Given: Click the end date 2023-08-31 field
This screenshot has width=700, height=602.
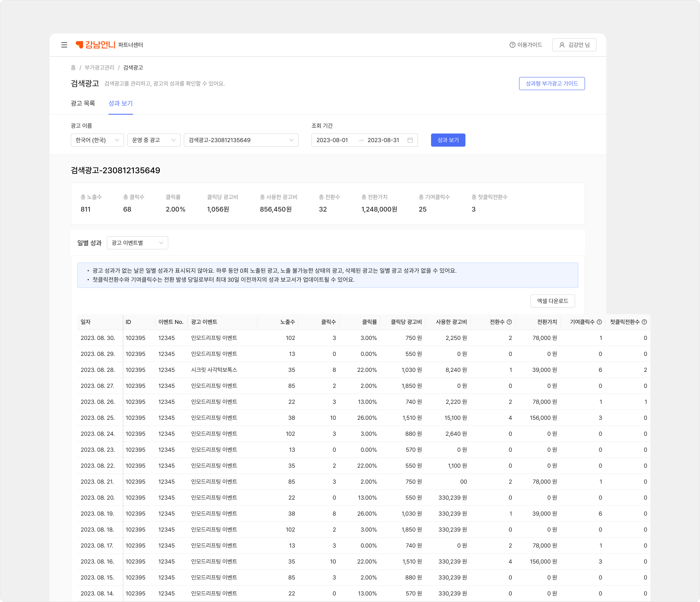Looking at the screenshot, I should coord(383,140).
